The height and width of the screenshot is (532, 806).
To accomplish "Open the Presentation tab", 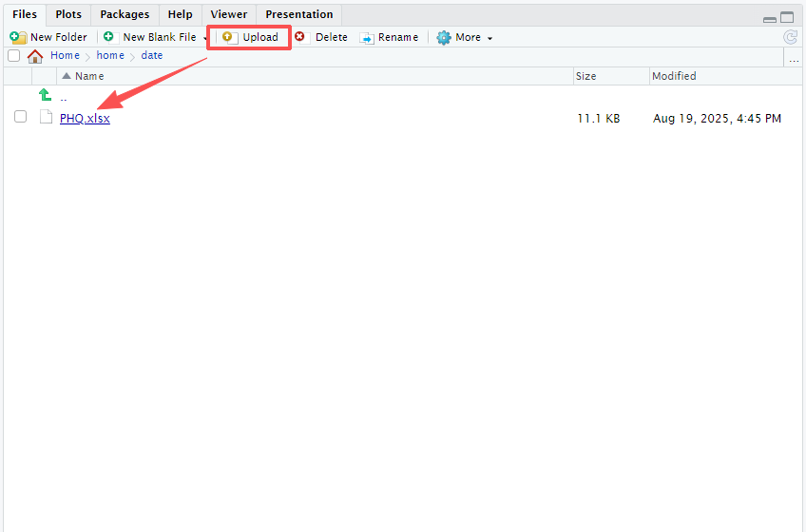I will click(299, 14).
